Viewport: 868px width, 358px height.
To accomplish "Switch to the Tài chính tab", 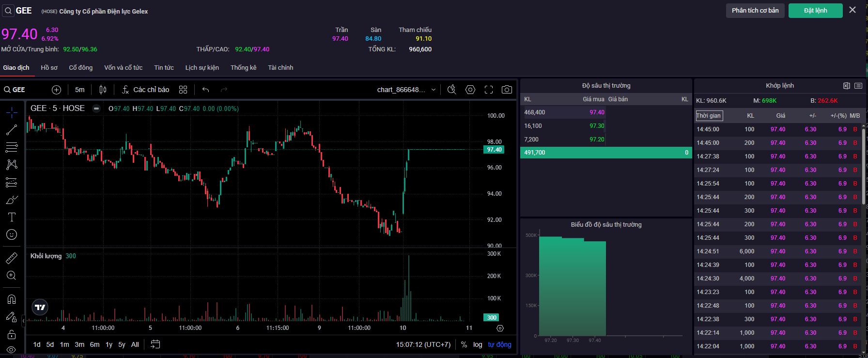I will point(280,67).
